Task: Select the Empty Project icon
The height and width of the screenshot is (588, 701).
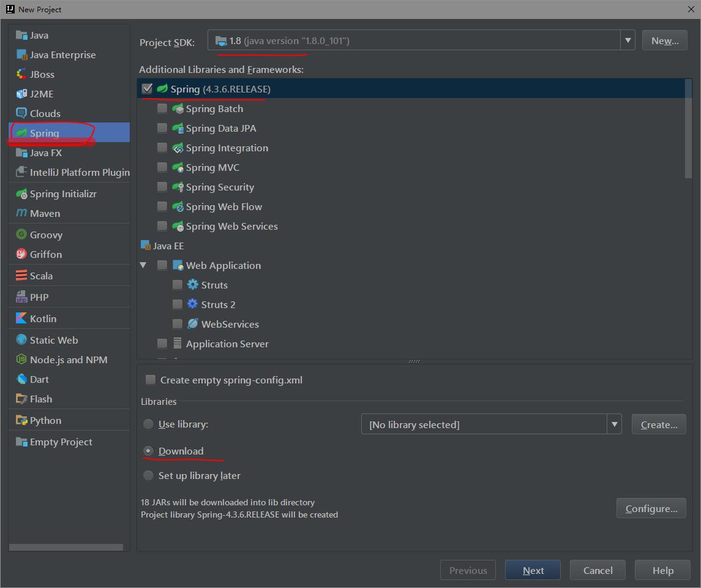Action: 21,442
